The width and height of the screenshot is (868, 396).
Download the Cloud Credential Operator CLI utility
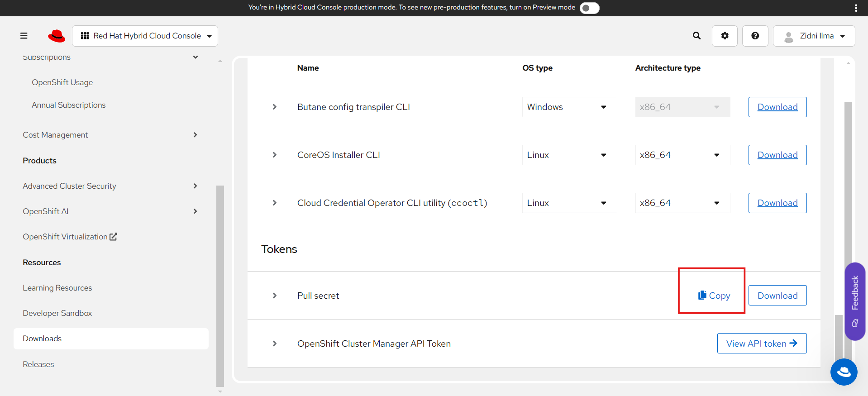[x=777, y=203]
